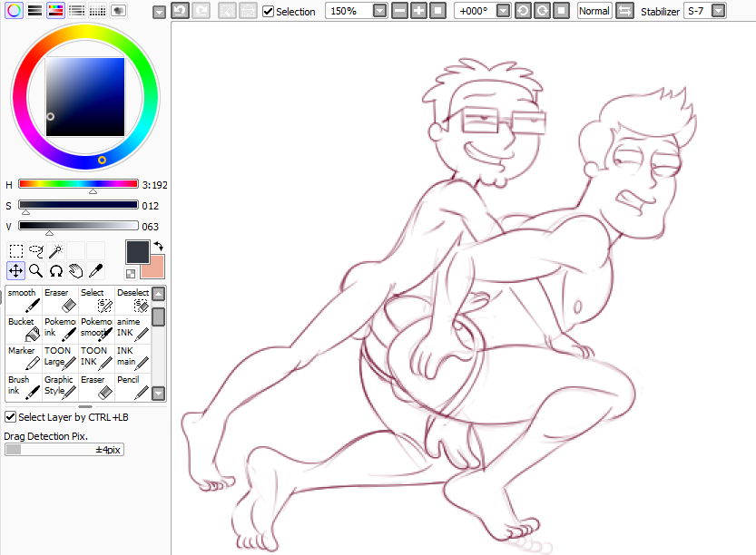Click the Drag Detection Pix slider
The height and width of the screenshot is (555, 756).
coord(64,449)
